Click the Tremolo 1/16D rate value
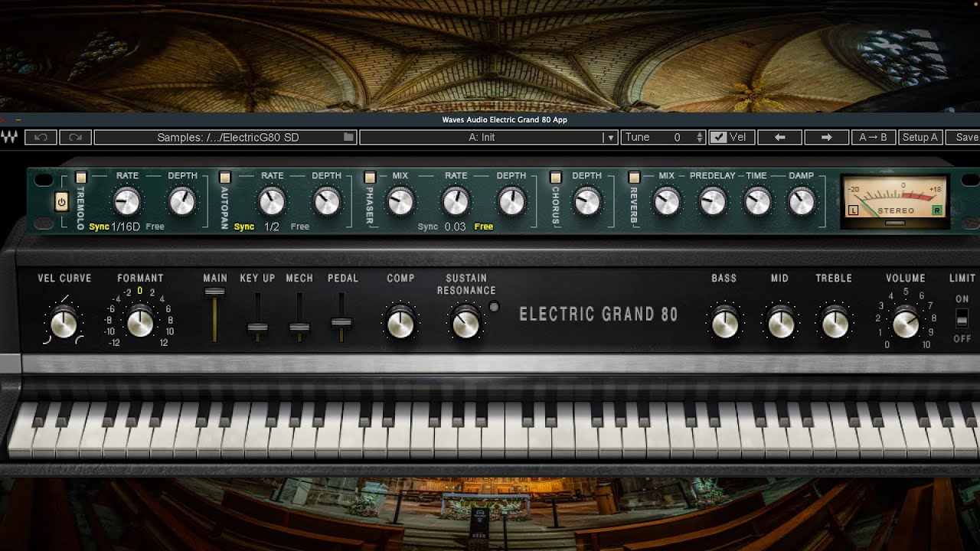980x551 pixels. [x=126, y=227]
